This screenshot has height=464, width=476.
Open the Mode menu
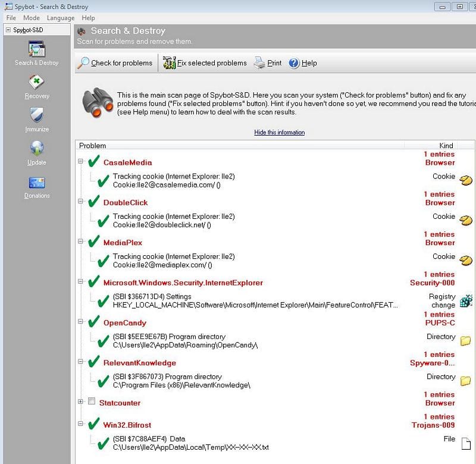31,18
